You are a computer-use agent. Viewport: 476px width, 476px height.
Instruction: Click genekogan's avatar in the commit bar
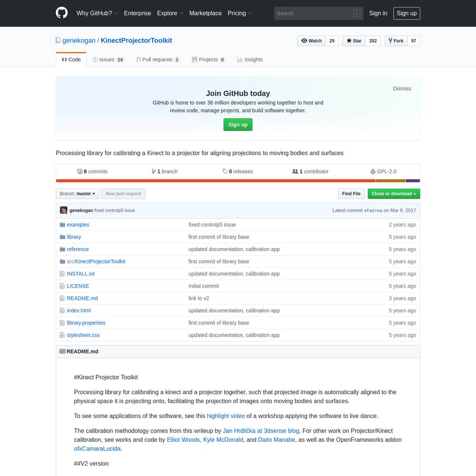tap(63, 210)
